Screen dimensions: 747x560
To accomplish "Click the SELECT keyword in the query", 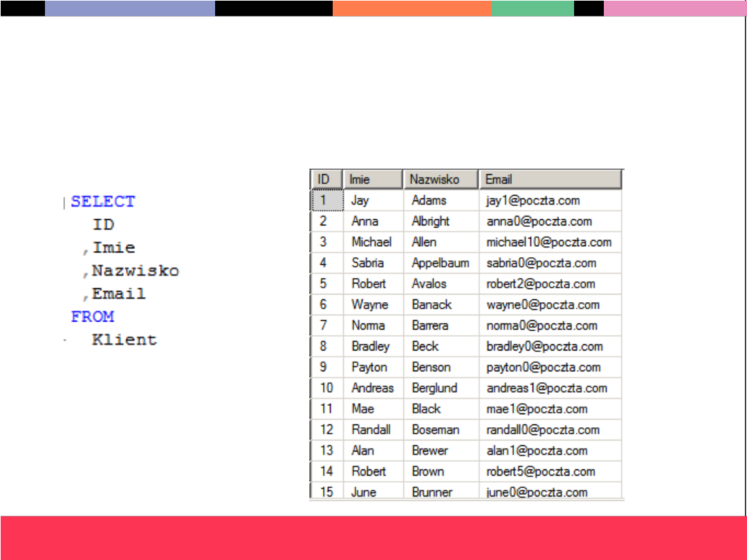I will pos(103,202).
